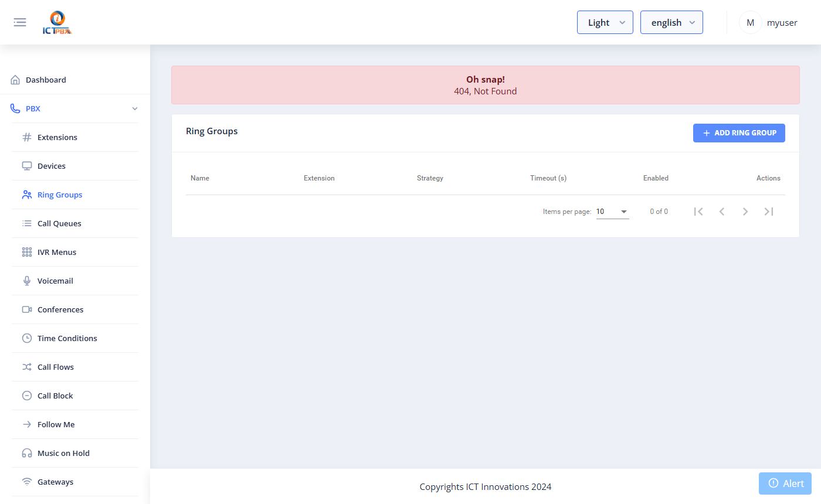Click the myuser avatar circle
The width and height of the screenshot is (821, 504).
(x=750, y=22)
